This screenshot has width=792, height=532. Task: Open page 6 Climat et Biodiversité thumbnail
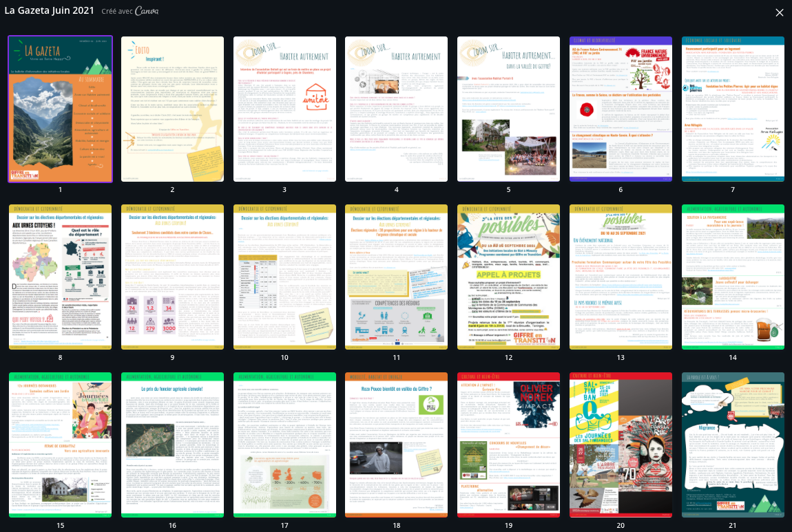pyautogui.click(x=621, y=109)
